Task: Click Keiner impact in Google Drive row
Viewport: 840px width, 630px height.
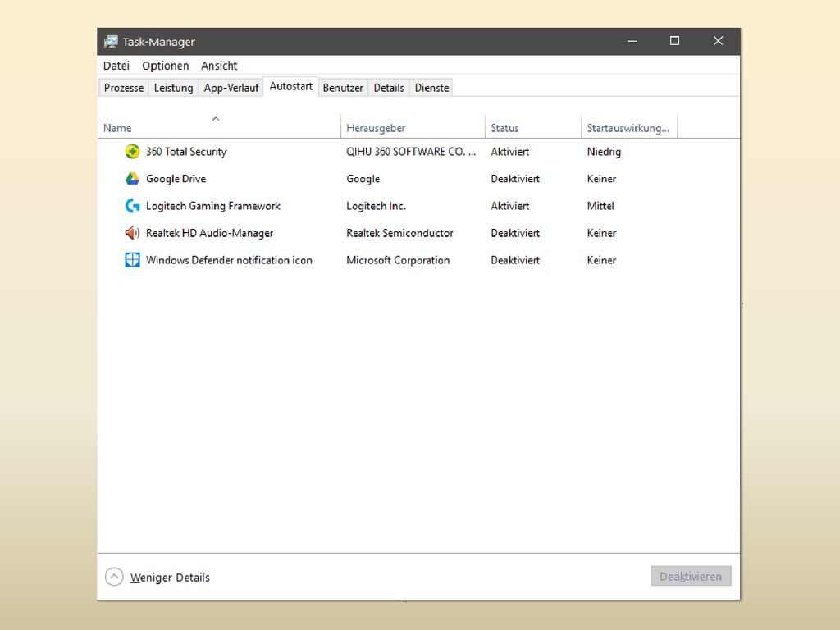Action: (601, 179)
